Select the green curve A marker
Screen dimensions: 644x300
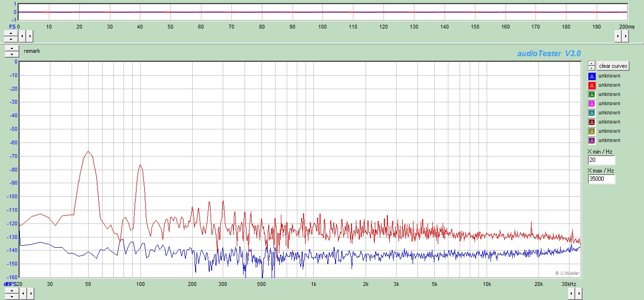[591, 95]
